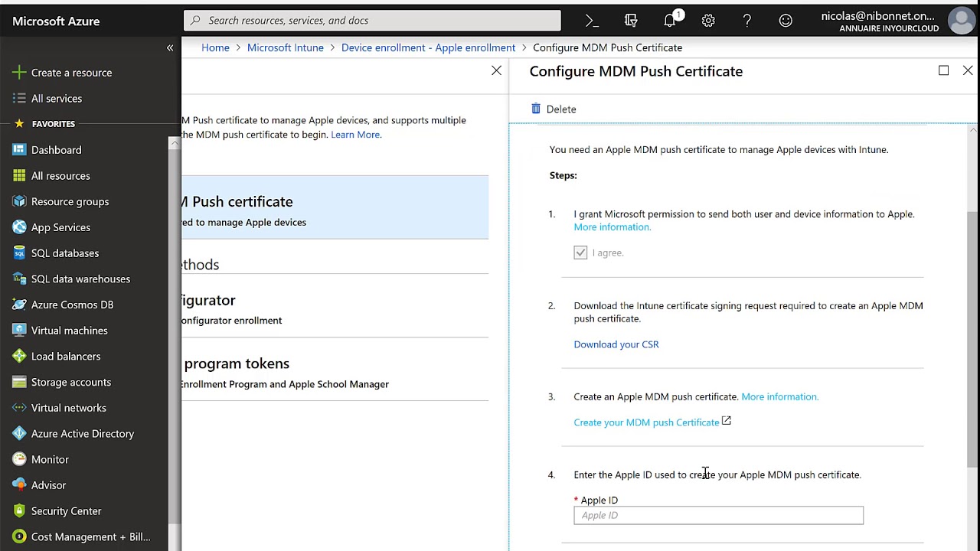This screenshot has width=980, height=551.
Task: Go to Home breadcrumb
Action: pos(215,47)
